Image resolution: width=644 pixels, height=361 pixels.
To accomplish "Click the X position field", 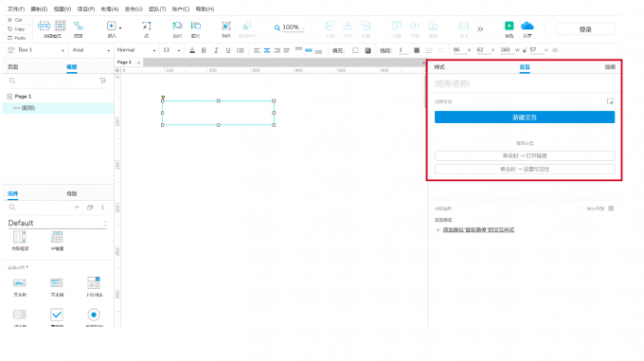I will click(x=459, y=49).
